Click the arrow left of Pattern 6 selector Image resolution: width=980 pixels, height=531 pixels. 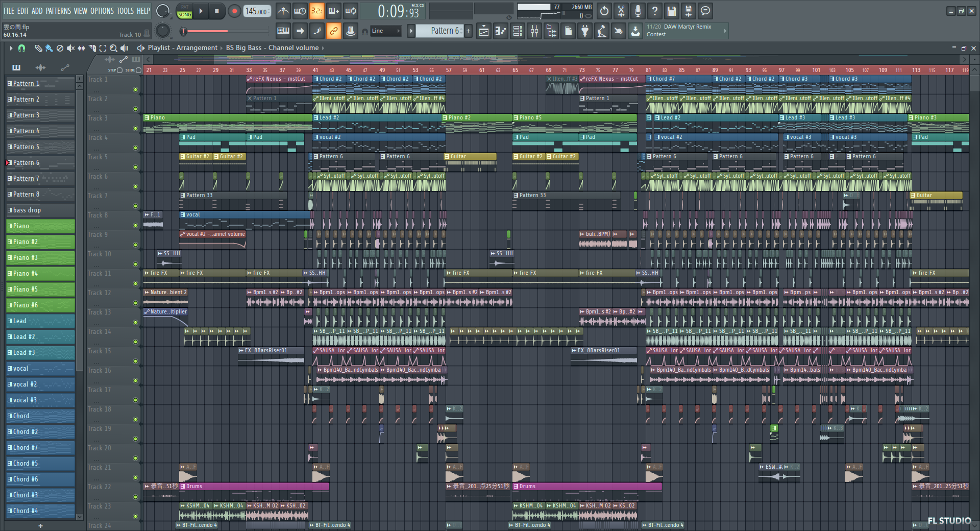tap(411, 31)
